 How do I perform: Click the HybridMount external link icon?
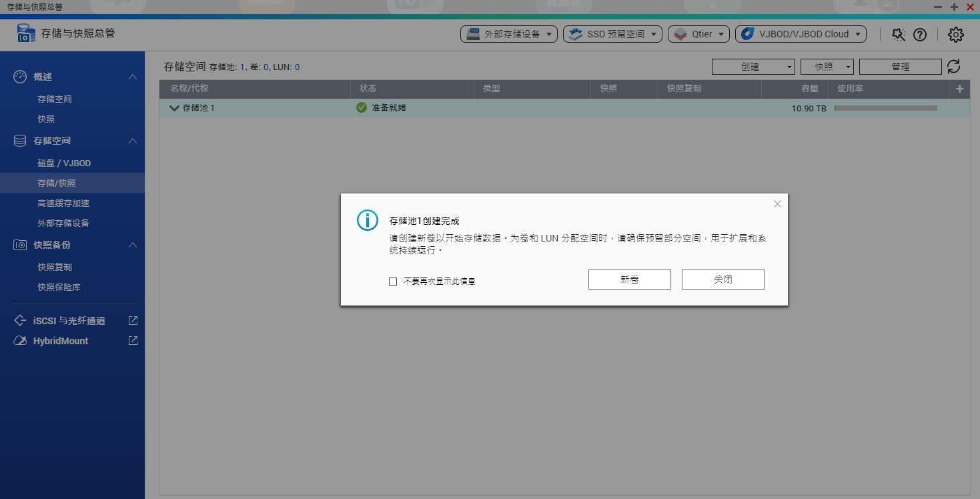point(133,340)
